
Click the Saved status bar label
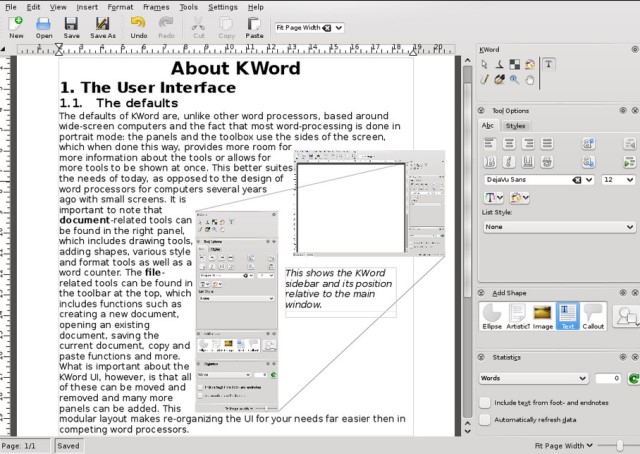(68, 446)
